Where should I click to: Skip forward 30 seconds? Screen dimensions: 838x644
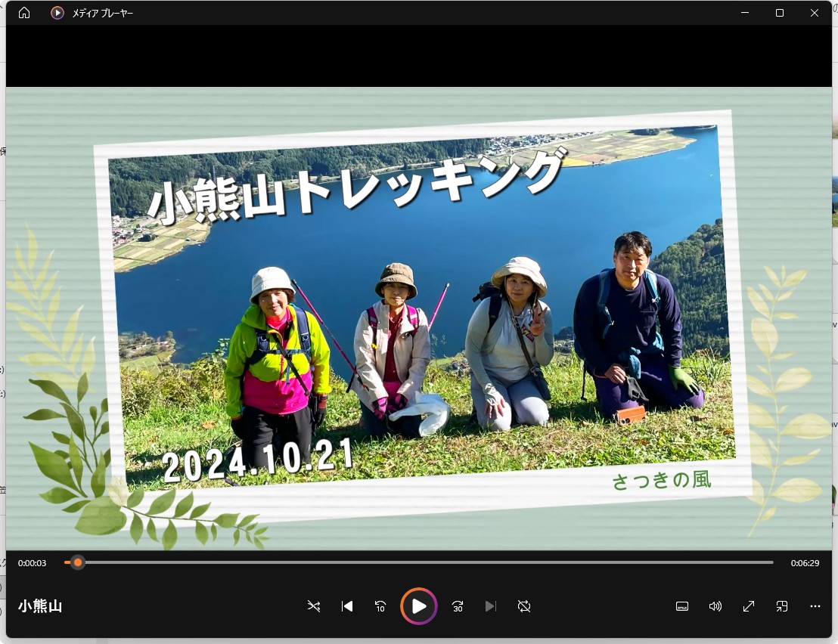(457, 606)
